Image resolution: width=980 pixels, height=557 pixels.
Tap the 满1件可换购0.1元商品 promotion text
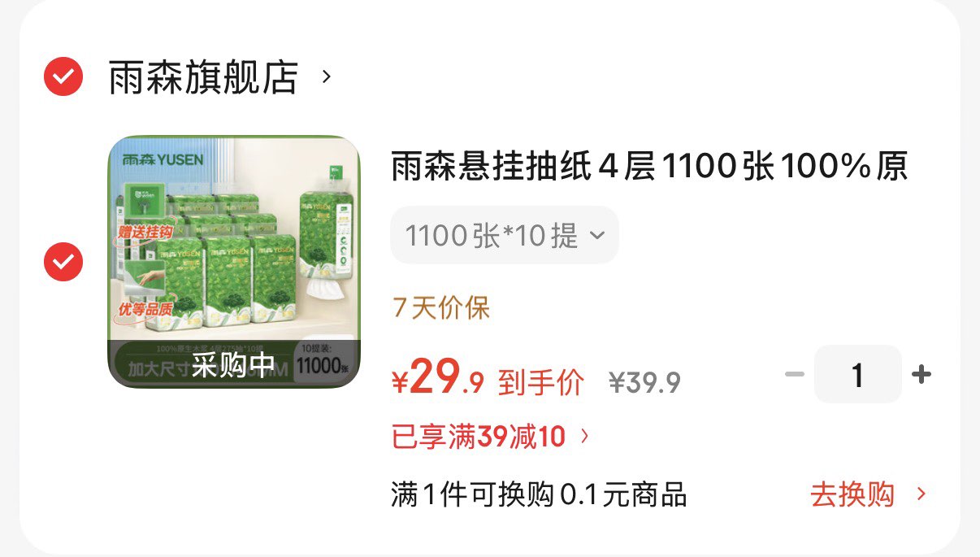(539, 494)
